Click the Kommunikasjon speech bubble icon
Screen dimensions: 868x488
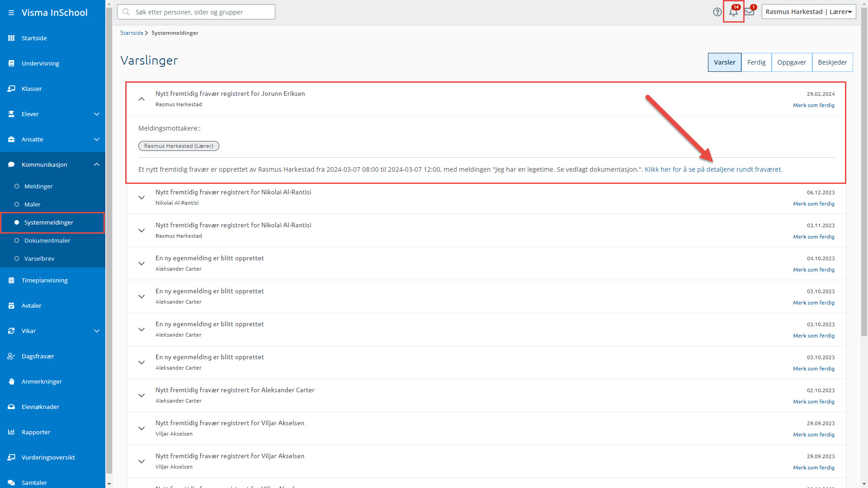click(x=11, y=164)
